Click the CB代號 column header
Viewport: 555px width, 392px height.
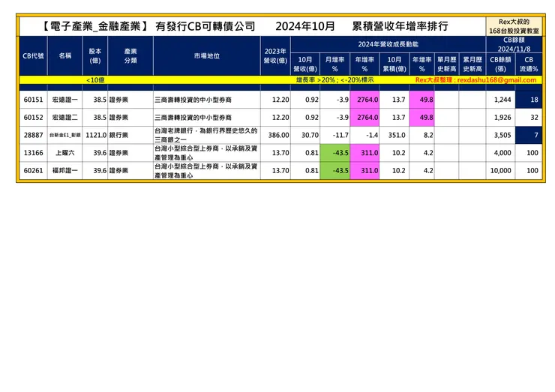pyautogui.click(x=33, y=56)
